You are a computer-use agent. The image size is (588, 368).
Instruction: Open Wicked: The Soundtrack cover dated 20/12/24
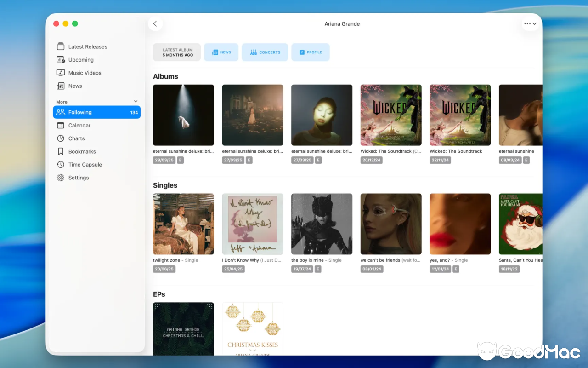tap(391, 115)
